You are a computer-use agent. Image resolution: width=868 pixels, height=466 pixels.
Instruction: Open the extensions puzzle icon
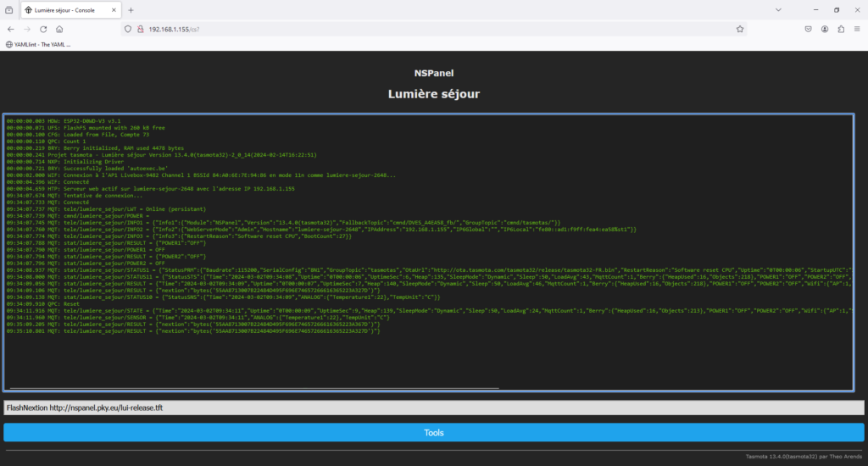click(x=841, y=30)
